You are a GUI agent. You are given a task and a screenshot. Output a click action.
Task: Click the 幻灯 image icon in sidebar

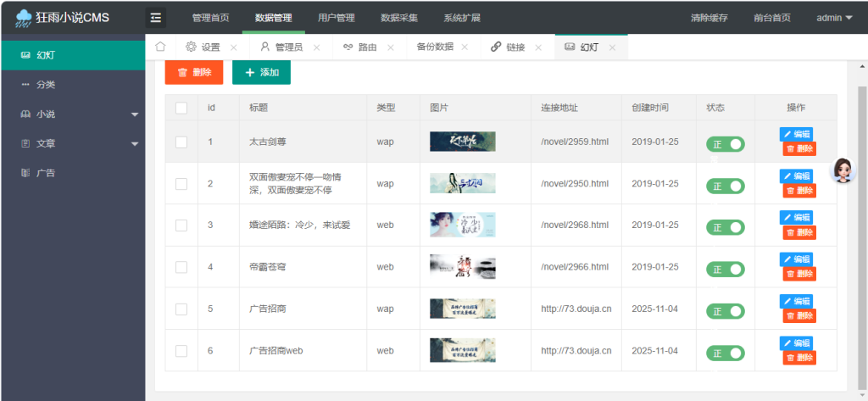pos(25,55)
